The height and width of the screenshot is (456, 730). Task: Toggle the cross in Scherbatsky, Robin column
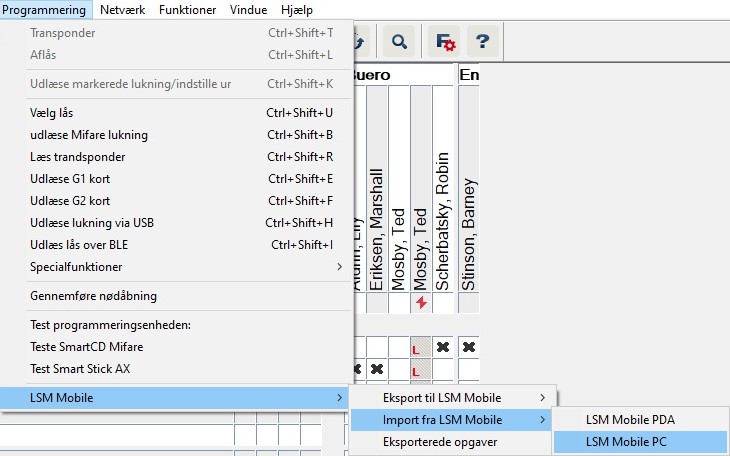(x=443, y=346)
